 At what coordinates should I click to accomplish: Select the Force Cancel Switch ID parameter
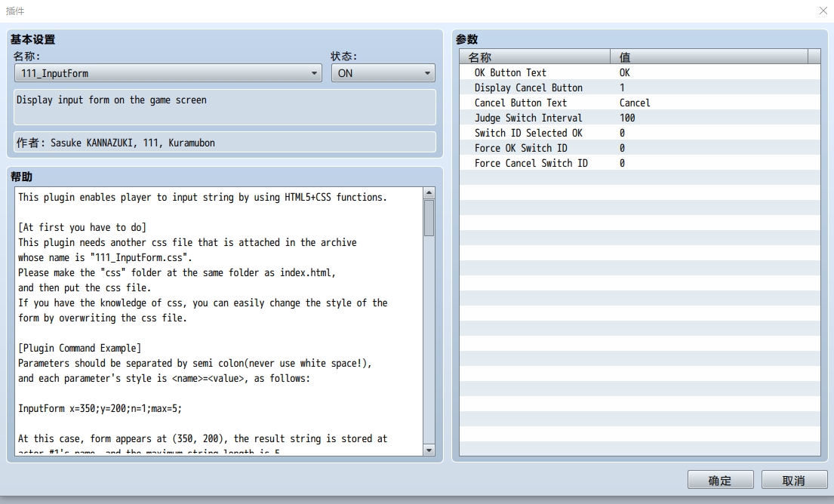pyautogui.click(x=640, y=163)
